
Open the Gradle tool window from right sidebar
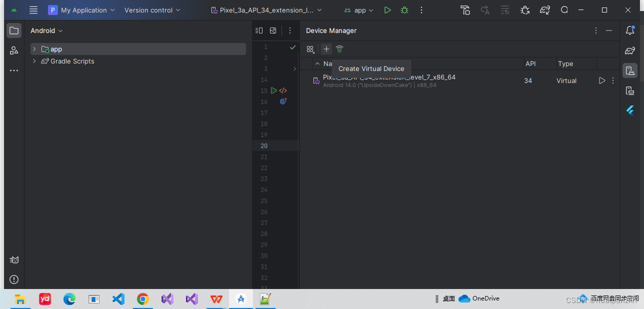click(x=629, y=50)
